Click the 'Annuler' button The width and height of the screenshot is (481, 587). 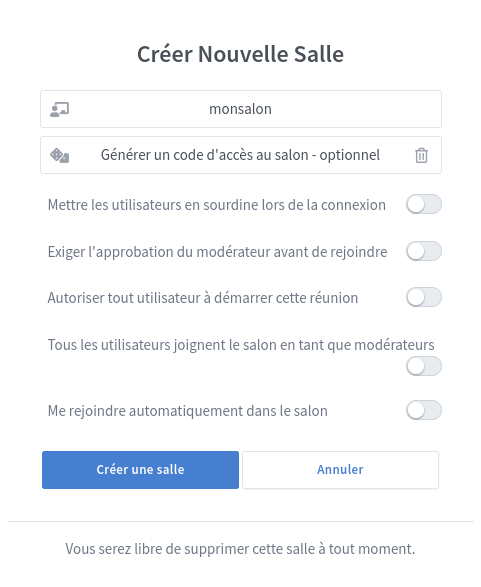(x=340, y=470)
